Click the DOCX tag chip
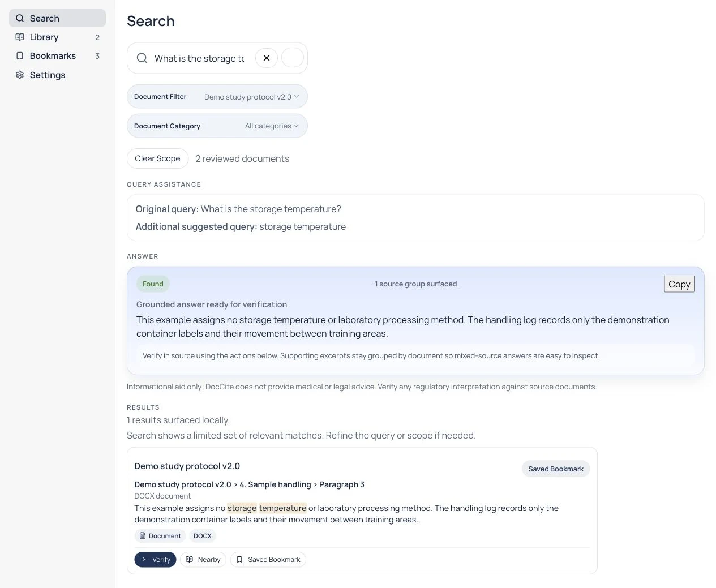This screenshot has width=716, height=588. (203, 536)
